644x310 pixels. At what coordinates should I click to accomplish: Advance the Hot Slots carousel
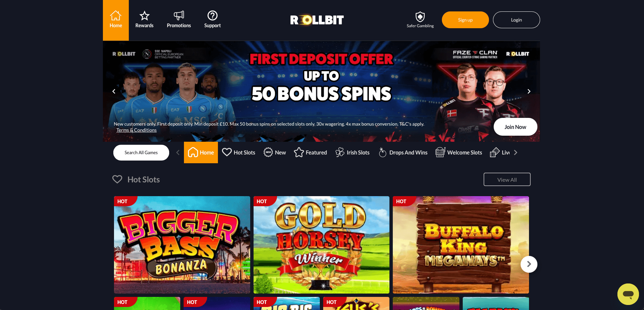[x=529, y=264]
